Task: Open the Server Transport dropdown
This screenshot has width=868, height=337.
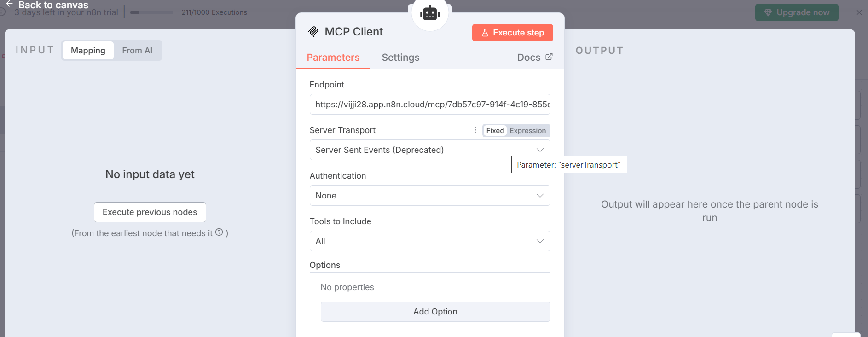Action: pyautogui.click(x=429, y=150)
